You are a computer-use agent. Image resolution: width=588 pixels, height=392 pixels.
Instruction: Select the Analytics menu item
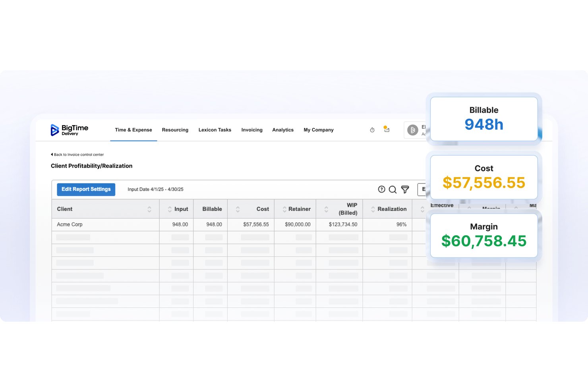283,130
